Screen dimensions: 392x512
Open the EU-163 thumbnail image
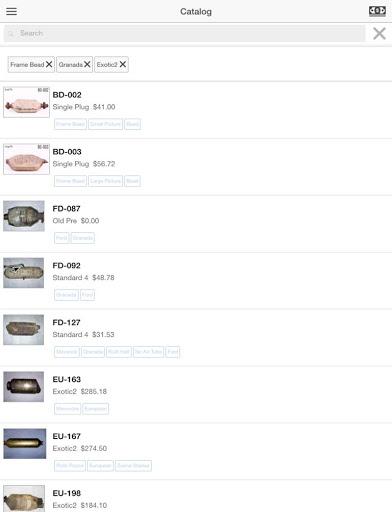click(x=24, y=387)
